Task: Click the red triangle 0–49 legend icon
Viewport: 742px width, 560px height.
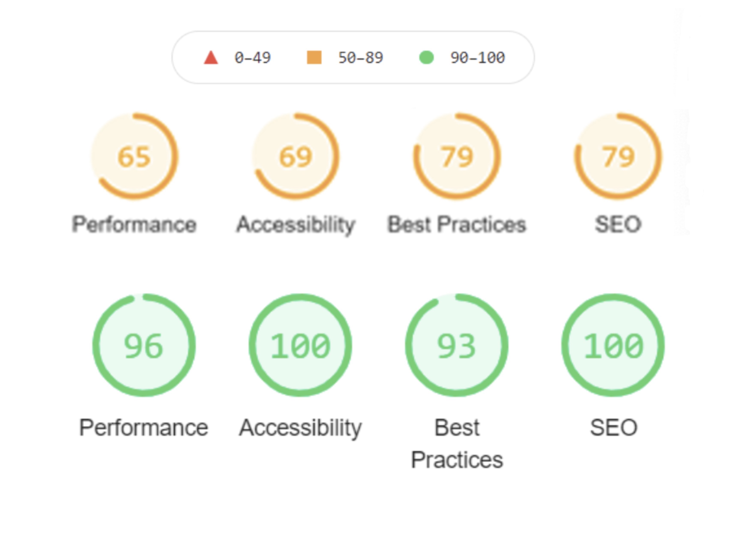Action: [211, 57]
